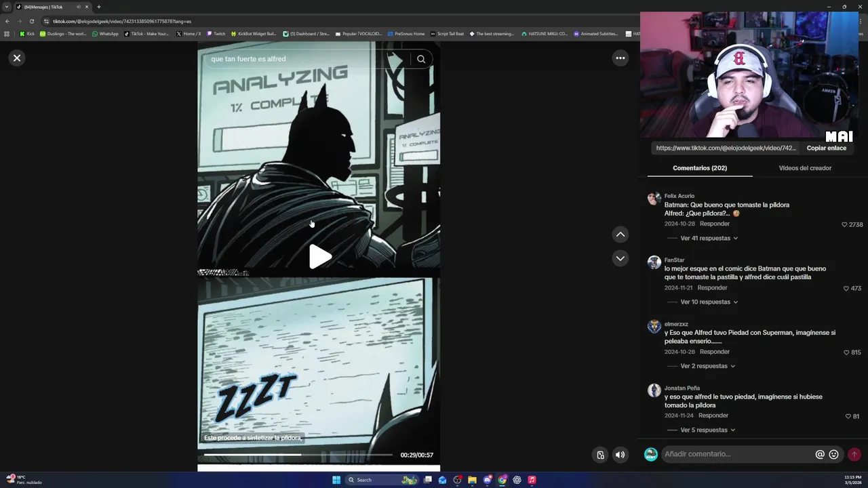The height and width of the screenshot is (488, 868).
Task: Mute the video sound
Action: [x=620, y=455]
